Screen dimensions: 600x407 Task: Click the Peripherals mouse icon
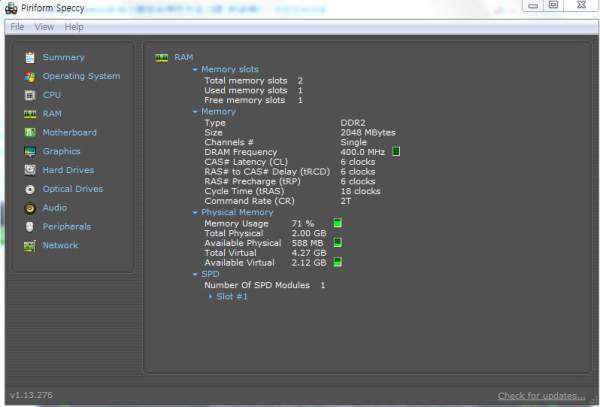click(x=30, y=226)
